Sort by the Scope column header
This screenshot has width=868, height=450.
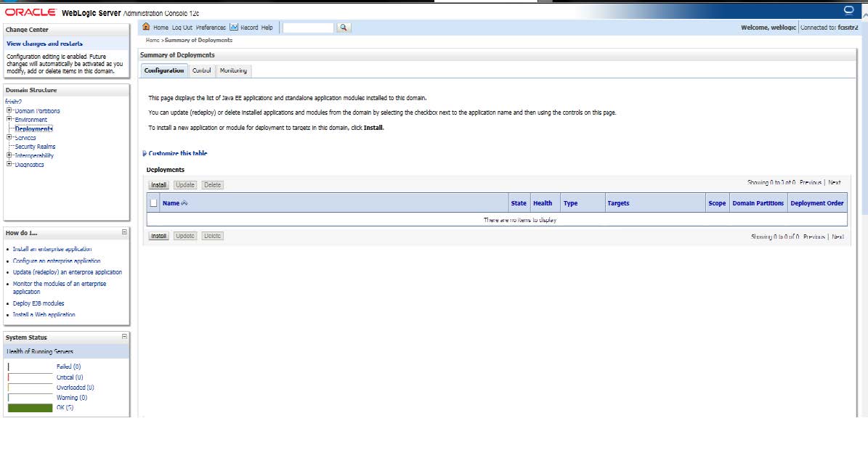(x=717, y=203)
